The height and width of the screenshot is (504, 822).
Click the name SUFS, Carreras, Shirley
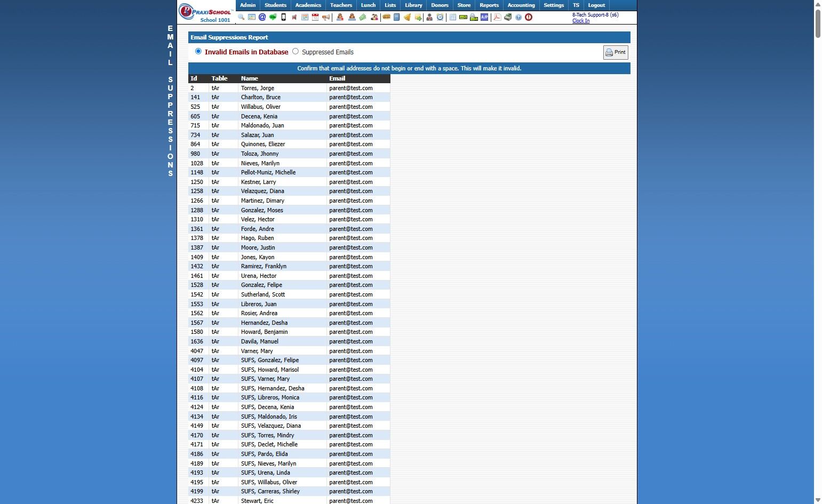[x=270, y=492]
